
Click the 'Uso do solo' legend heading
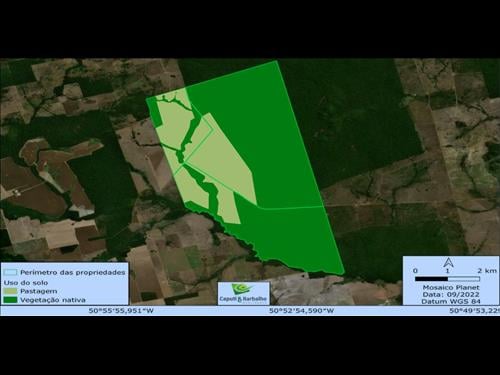[x=26, y=283]
